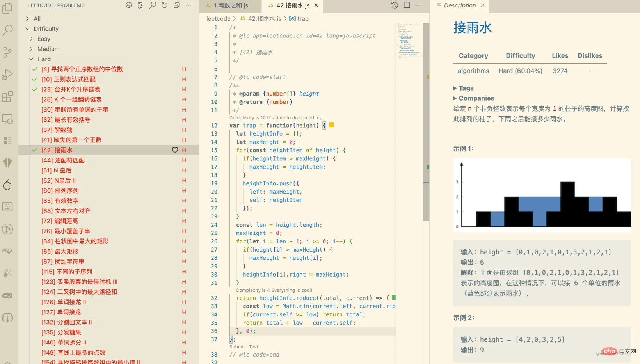Click the split editor icon
The image size is (640, 364).
point(407,5)
